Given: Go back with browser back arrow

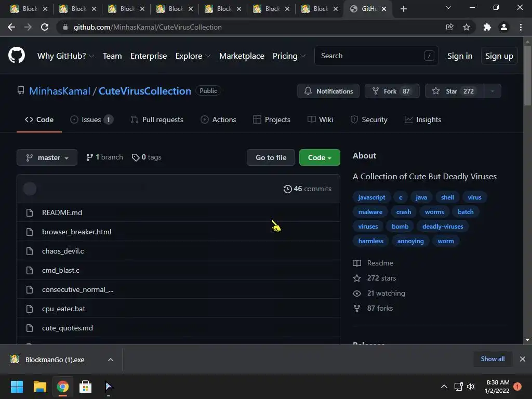Looking at the screenshot, I should click(11, 27).
